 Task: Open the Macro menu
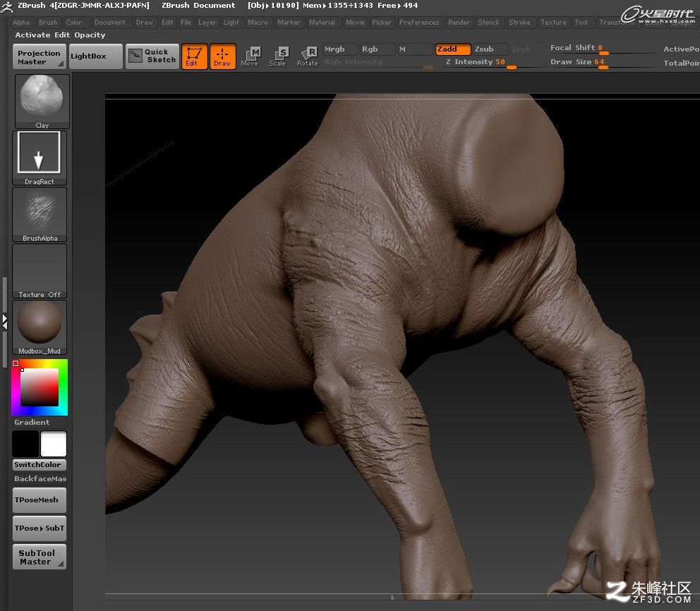[258, 23]
